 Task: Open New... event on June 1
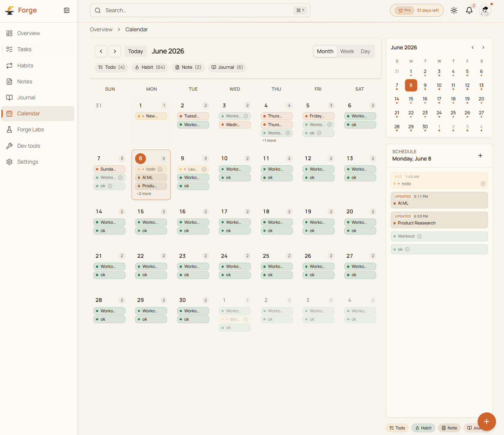[151, 116]
